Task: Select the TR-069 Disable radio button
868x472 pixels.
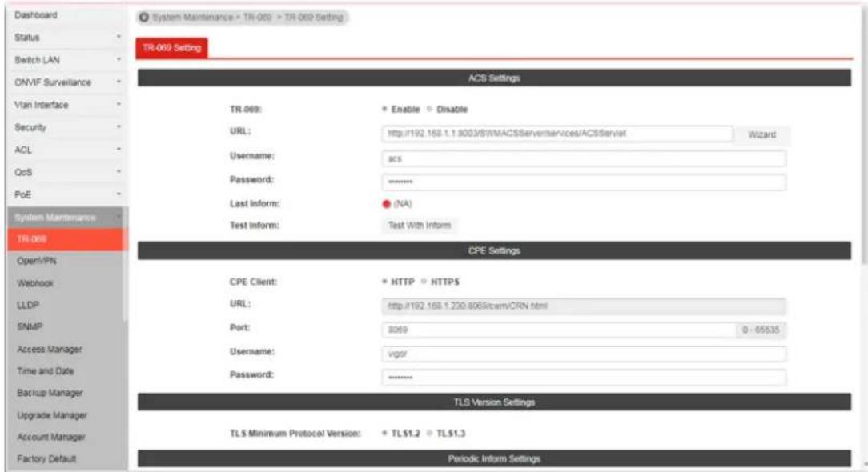Action: coord(429,109)
